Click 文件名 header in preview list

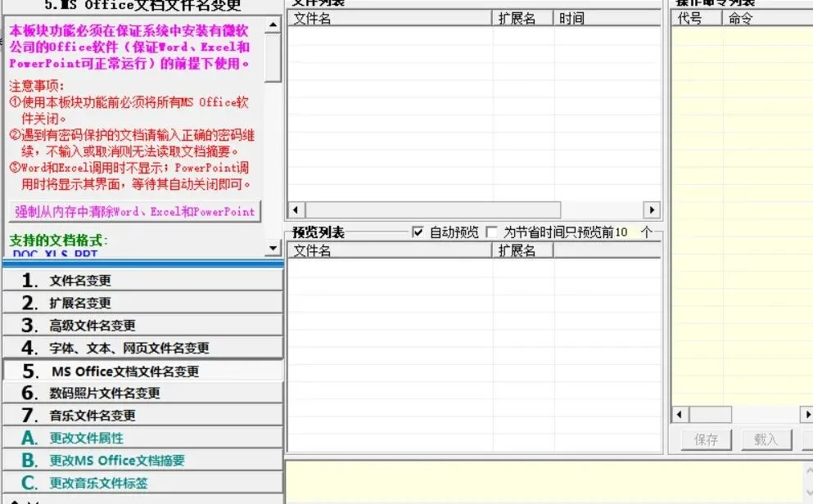click(390, 250)
